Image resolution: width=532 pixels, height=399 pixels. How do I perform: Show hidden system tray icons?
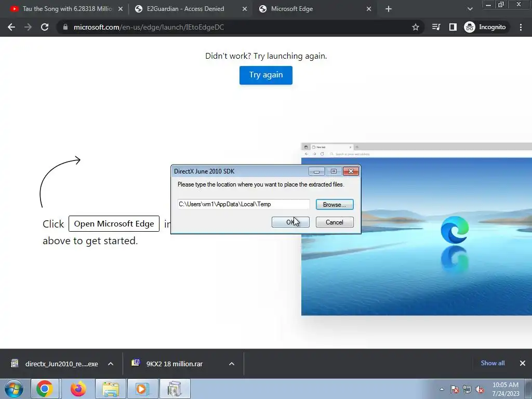click(442, 389)
